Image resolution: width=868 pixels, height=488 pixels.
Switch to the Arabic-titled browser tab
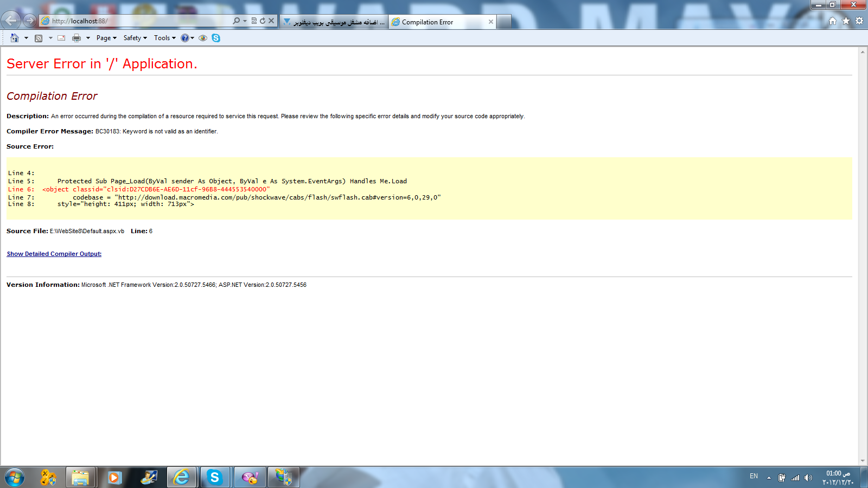coord(334,22)
